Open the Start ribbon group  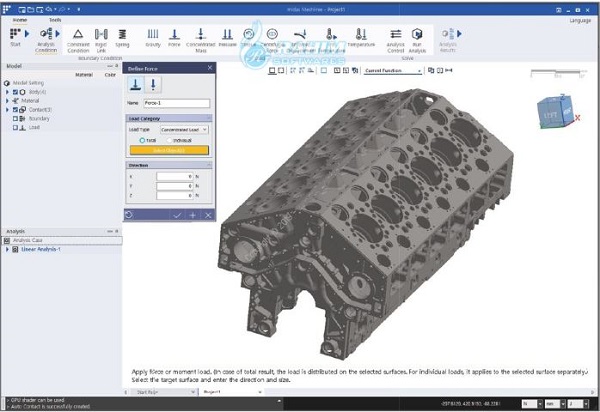tap(15, 37)
